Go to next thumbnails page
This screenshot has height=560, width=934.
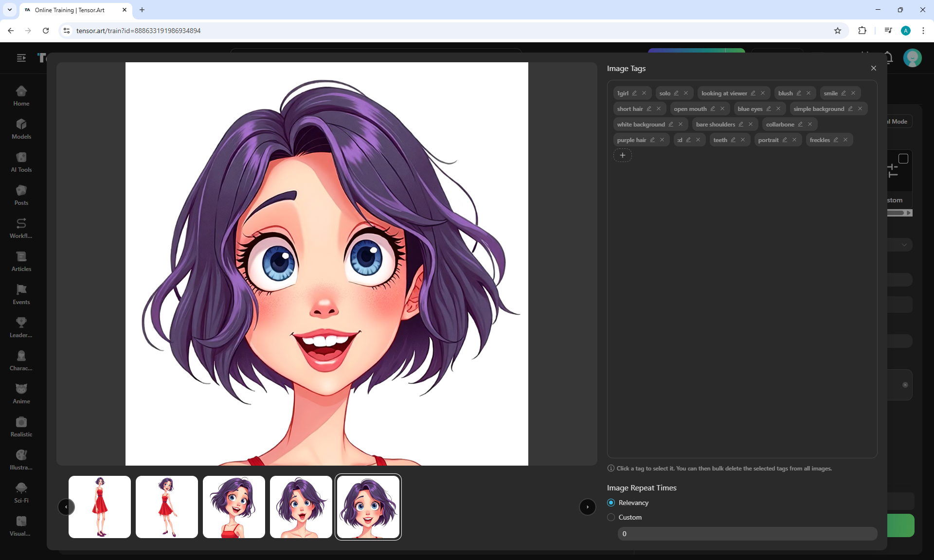coord(588,507)
